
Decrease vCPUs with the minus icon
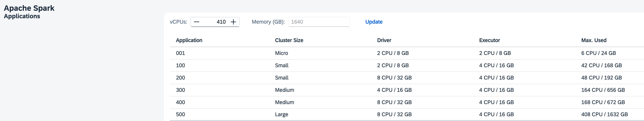[196, 22]
